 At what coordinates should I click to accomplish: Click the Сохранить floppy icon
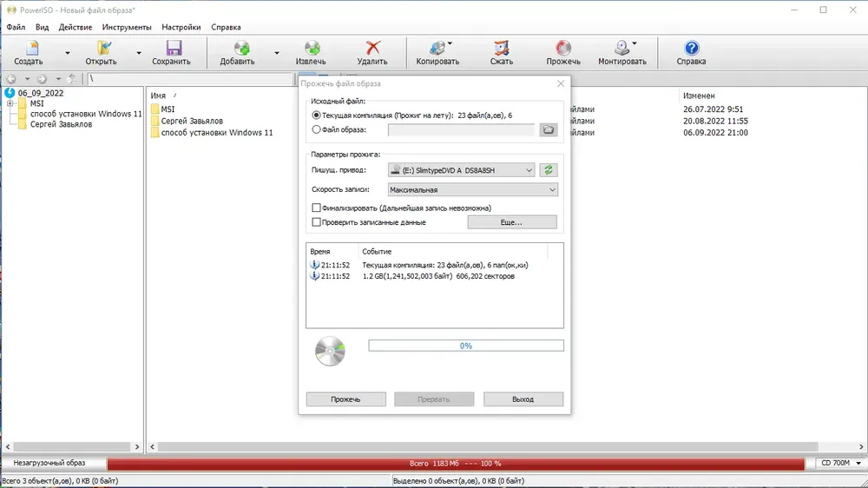pyautogui.click(x=174, y=49)
